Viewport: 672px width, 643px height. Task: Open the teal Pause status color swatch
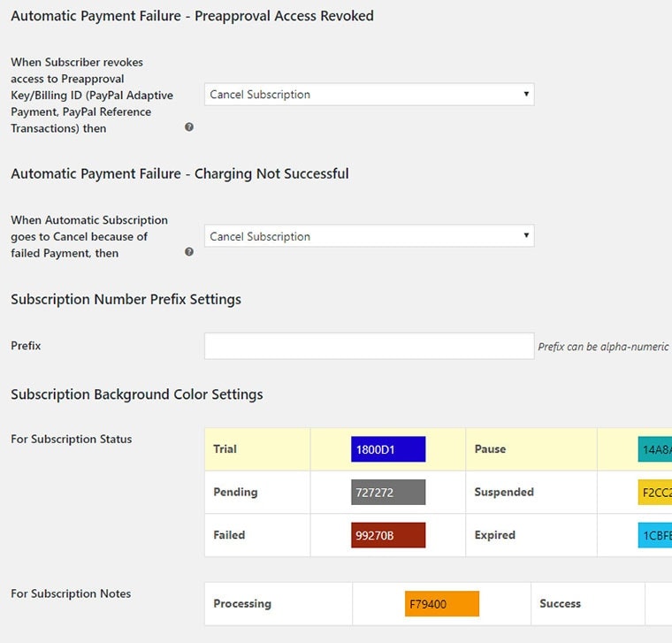coord(655,449)
